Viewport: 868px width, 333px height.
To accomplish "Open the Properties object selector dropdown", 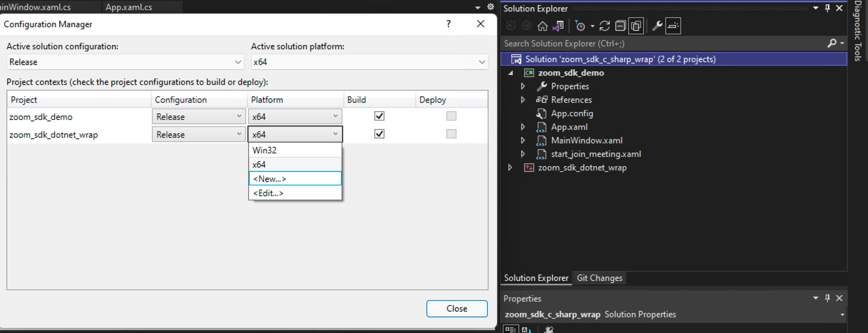I will pos(842,314).
